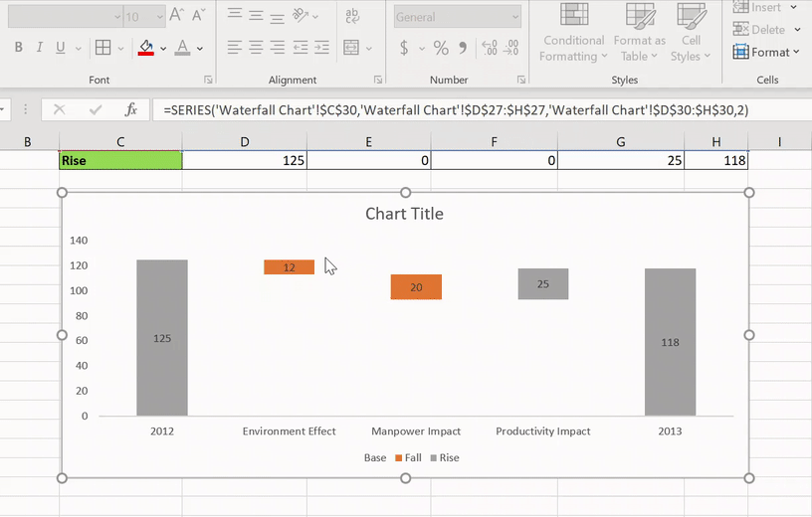This screenshot has width=812, height=517.
Task: Click the Base legend entry
Action: point(375,457)
